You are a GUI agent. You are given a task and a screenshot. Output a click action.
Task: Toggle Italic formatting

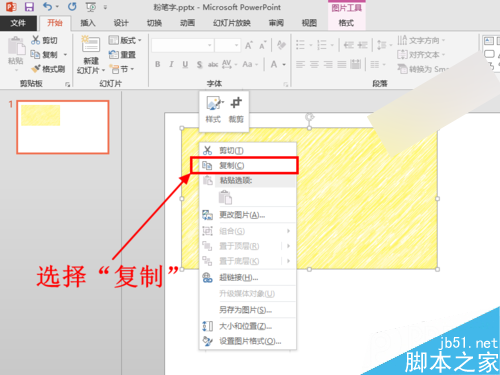point(171,64)
